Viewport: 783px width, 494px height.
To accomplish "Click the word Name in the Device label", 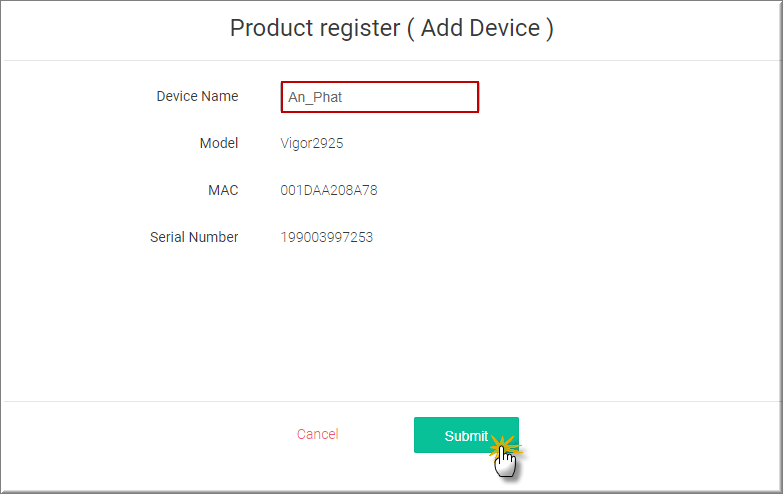I will click(220, 96).
